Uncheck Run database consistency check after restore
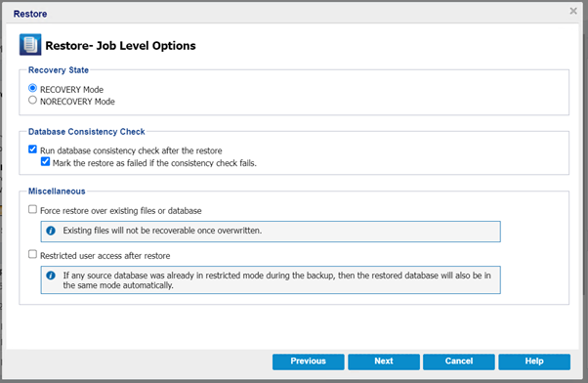Viewport: 588px width, 383px height. pos(32,149)
